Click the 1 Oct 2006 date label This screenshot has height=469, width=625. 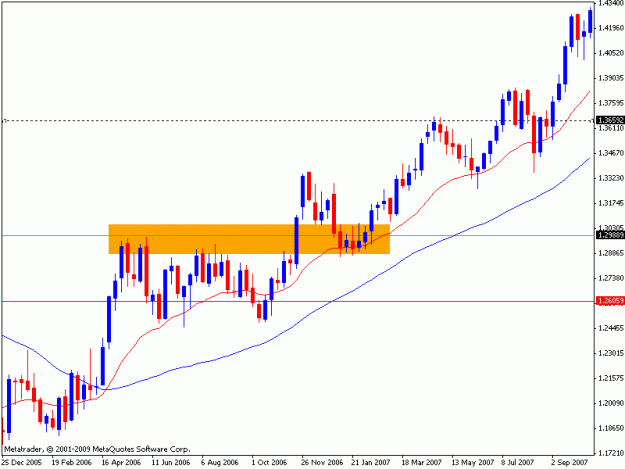point(269,462)
